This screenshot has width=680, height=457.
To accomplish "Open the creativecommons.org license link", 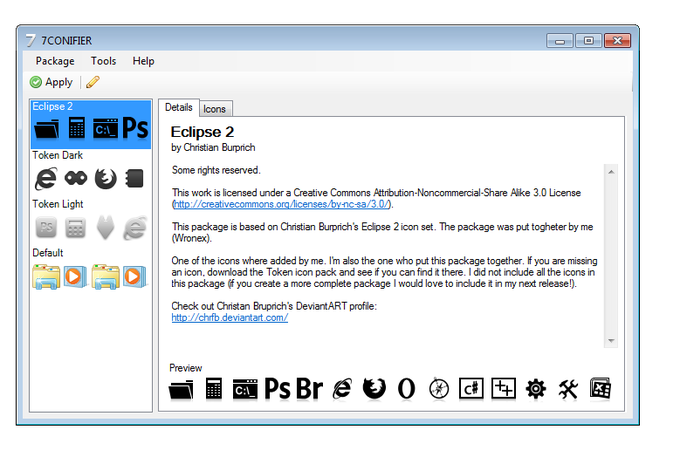I will [x=281, y=204].
